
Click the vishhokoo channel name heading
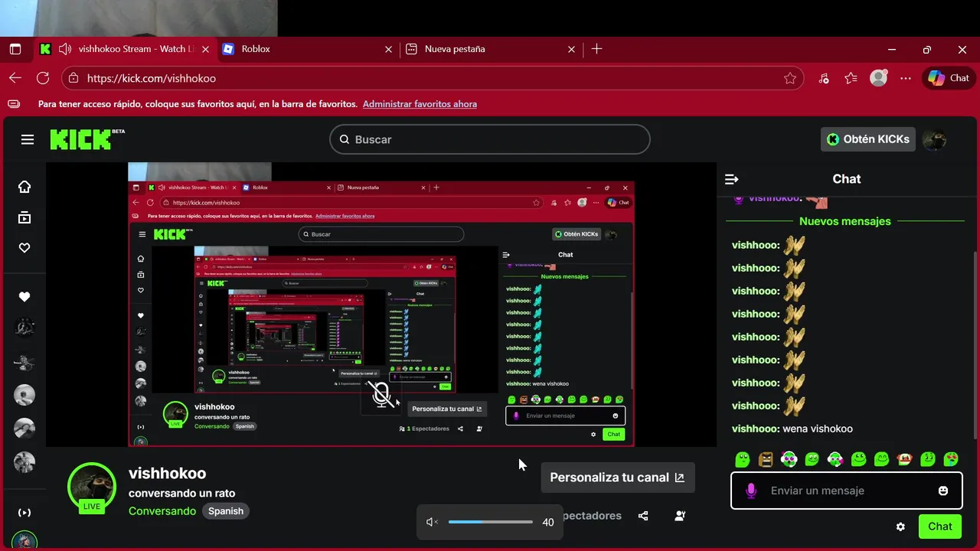coord(167,474)
